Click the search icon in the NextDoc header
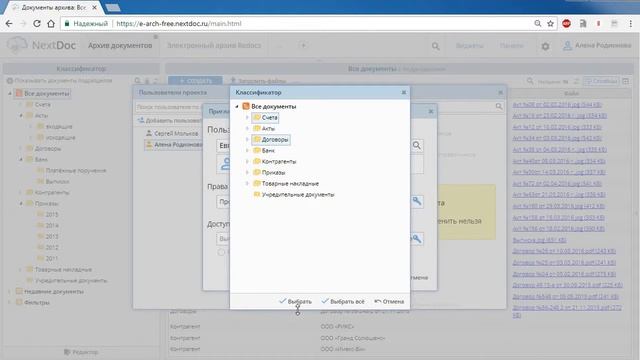Image resolution: width=640 pixels, height=360 pixels. (x=436, y=46)
